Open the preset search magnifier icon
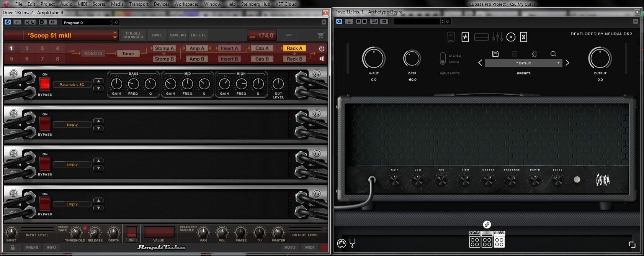The image size is (644, 256). pos(553,54)
